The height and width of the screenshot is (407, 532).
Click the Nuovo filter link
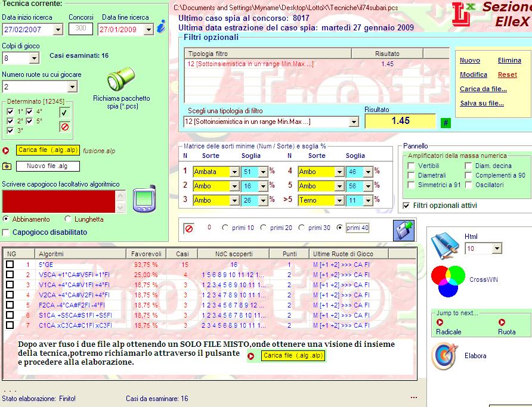tap(469, 60)
